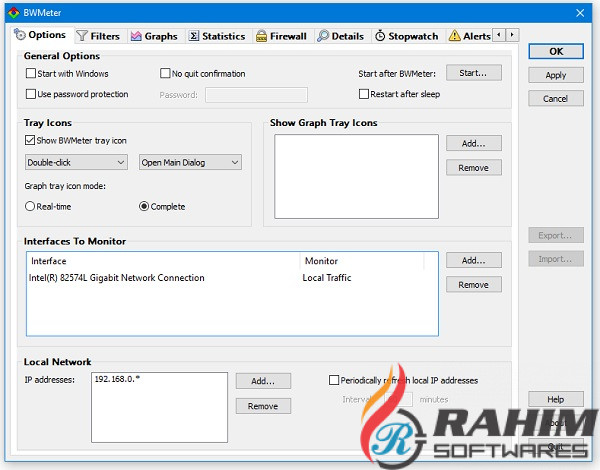Click the Help button

tap(556, 399)
